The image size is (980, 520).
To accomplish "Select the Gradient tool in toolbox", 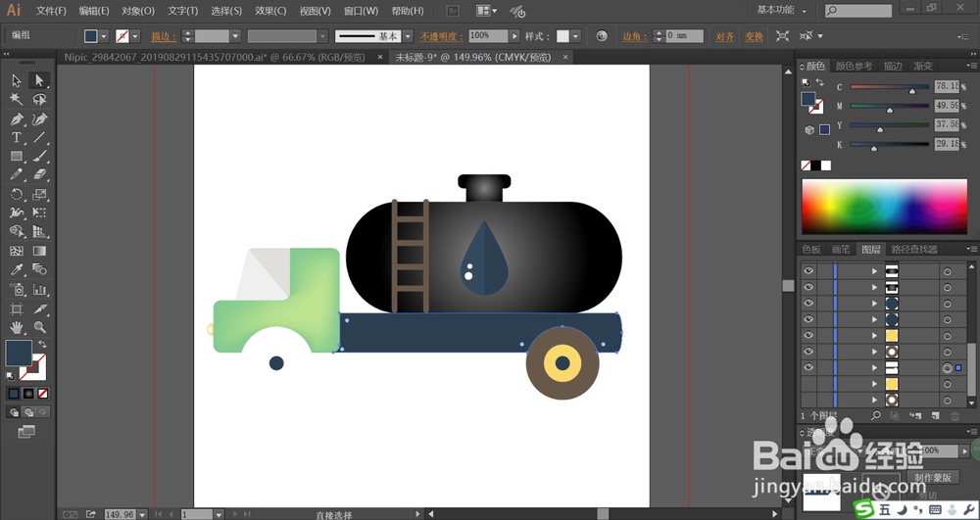I will tap(39, 251).
